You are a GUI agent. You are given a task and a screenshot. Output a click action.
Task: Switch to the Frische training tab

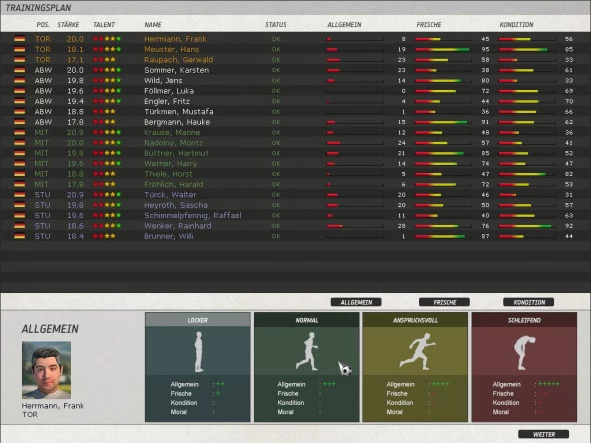444,302
